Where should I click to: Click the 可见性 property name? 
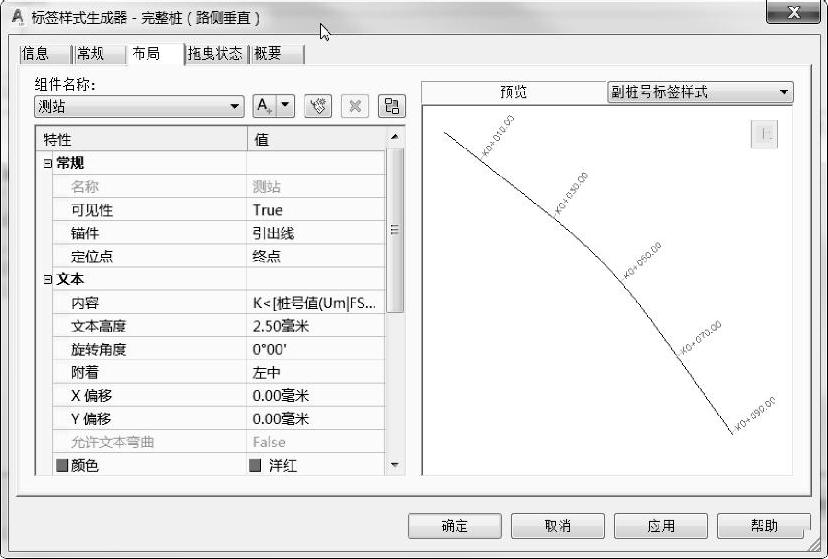click(x=92, y=210)
